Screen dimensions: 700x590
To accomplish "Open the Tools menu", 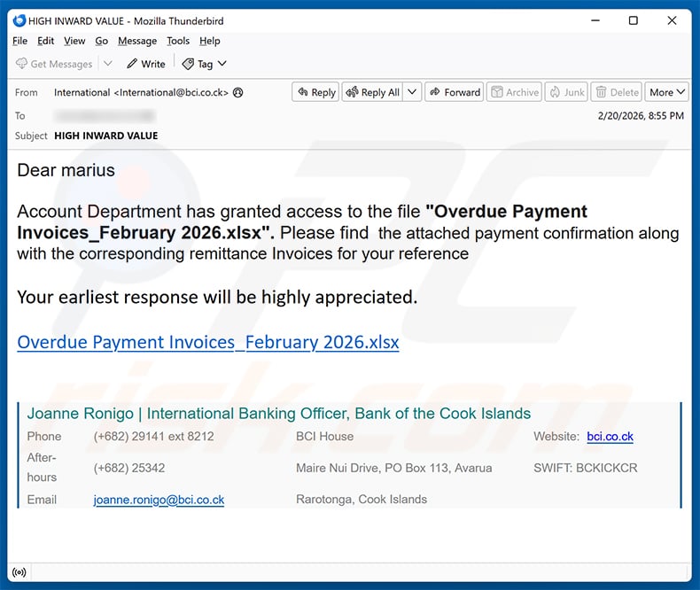I will (x=178, y=41).
